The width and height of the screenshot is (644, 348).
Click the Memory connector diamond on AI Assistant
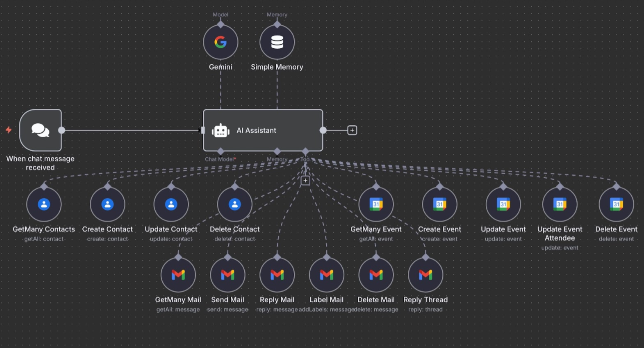point(277,151)
